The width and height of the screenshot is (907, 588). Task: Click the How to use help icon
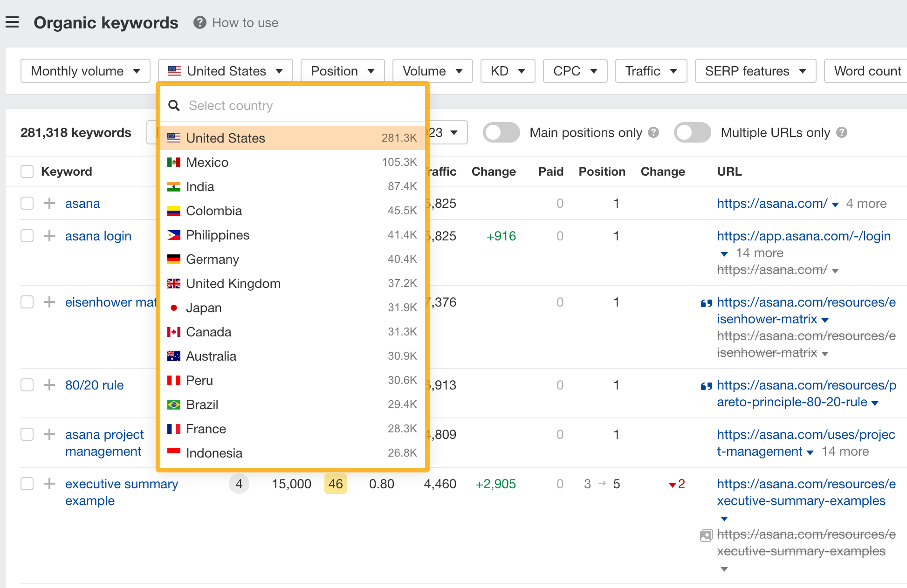200,22
